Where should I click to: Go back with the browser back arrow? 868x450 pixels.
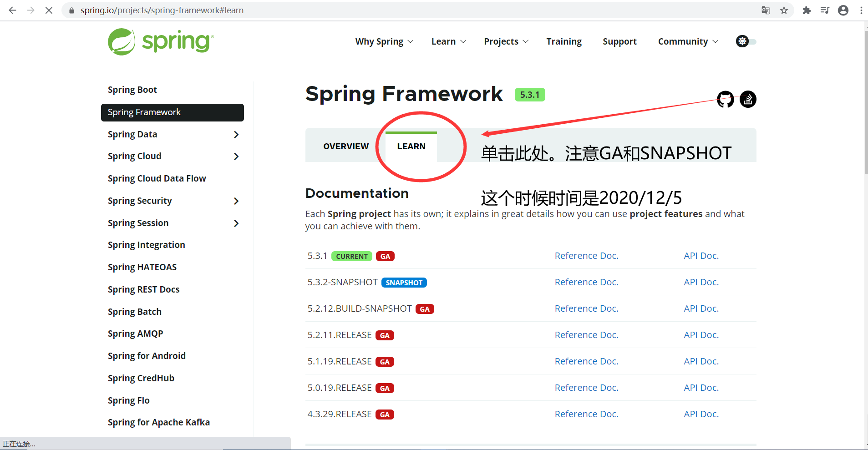(x=13, y=10)
